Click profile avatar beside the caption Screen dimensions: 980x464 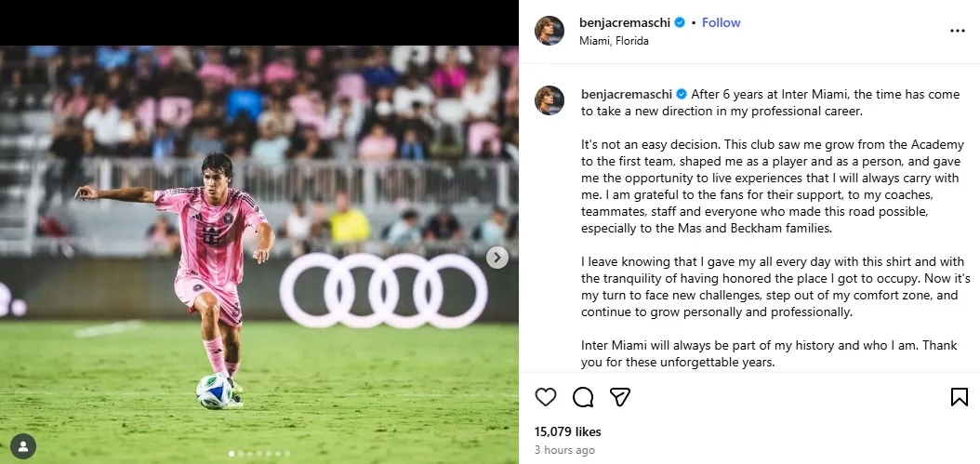550,100
